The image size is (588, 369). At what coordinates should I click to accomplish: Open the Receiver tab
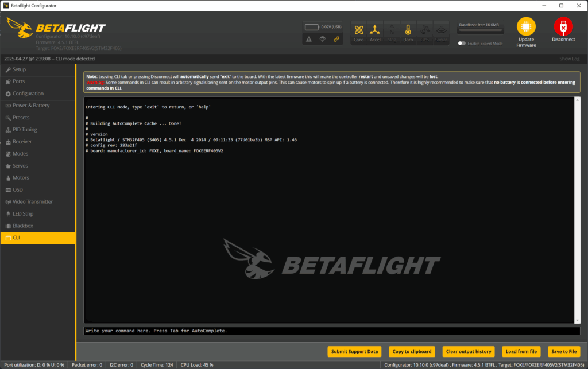37,142
